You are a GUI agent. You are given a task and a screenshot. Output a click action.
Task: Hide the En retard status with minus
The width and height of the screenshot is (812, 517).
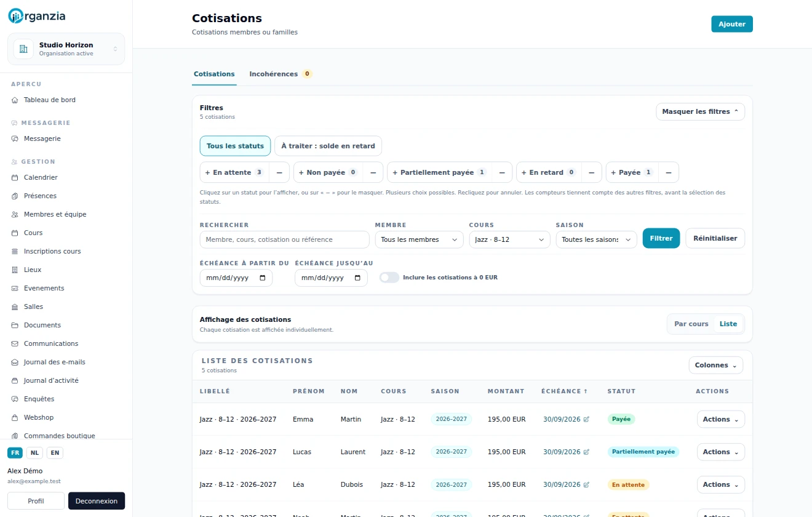point(591,172)
